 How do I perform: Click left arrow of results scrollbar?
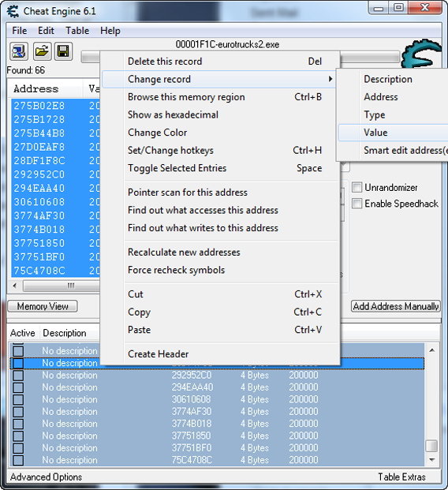[15, 286]
